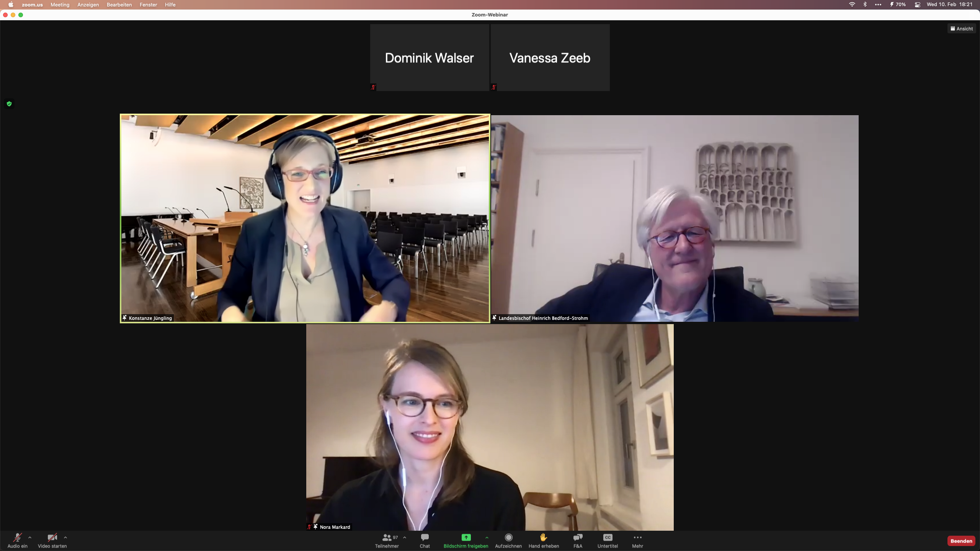Open the Meeting menu
The width and height of the screenshot is (980, 551).
coord(60,5)
